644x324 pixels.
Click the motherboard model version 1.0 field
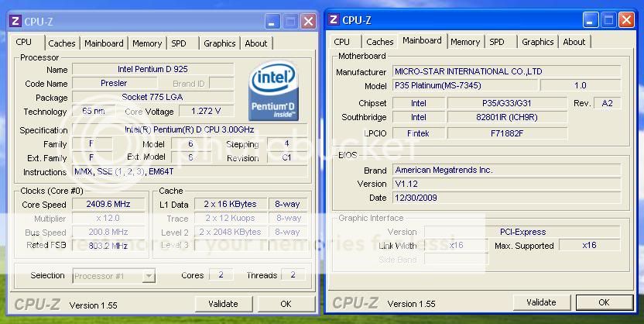581,85
